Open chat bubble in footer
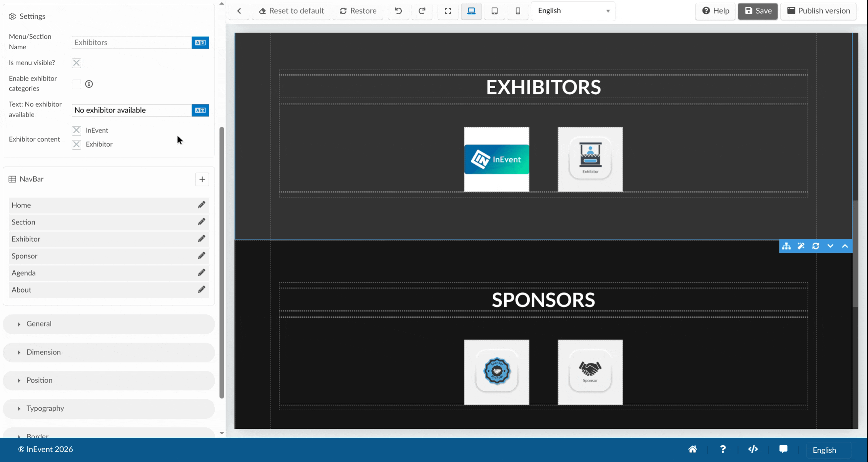868x462 pixels. tap(783, 449)
